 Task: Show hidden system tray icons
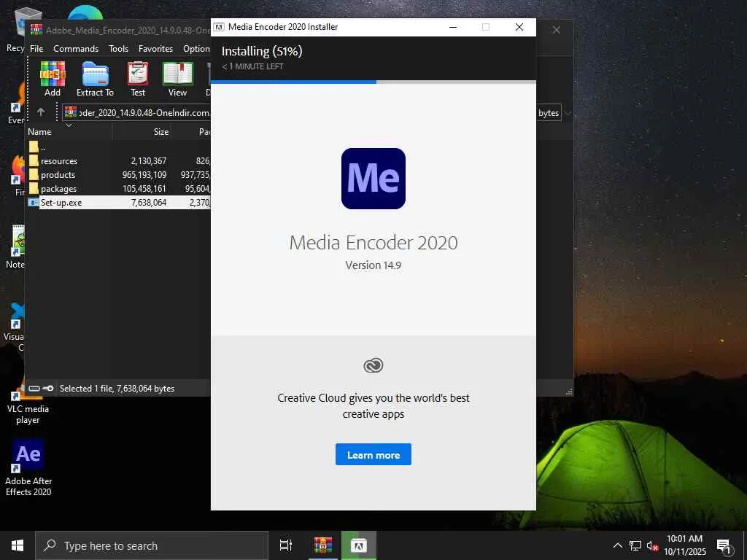[617, 545]
